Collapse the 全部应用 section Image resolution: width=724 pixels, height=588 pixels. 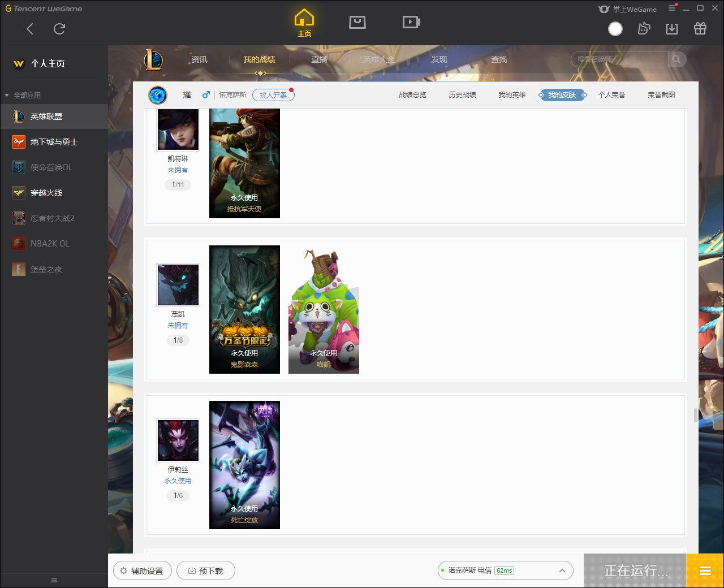23,95
